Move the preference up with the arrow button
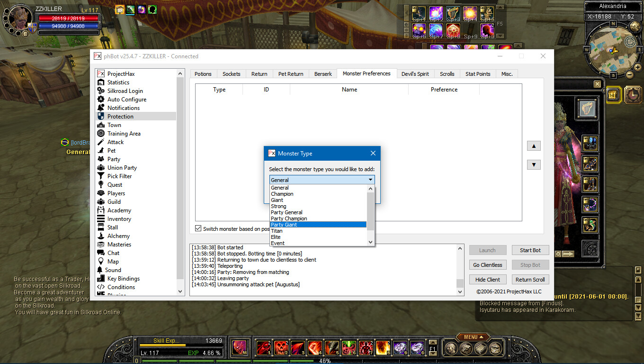644x364 pixels. coord(534,146)
